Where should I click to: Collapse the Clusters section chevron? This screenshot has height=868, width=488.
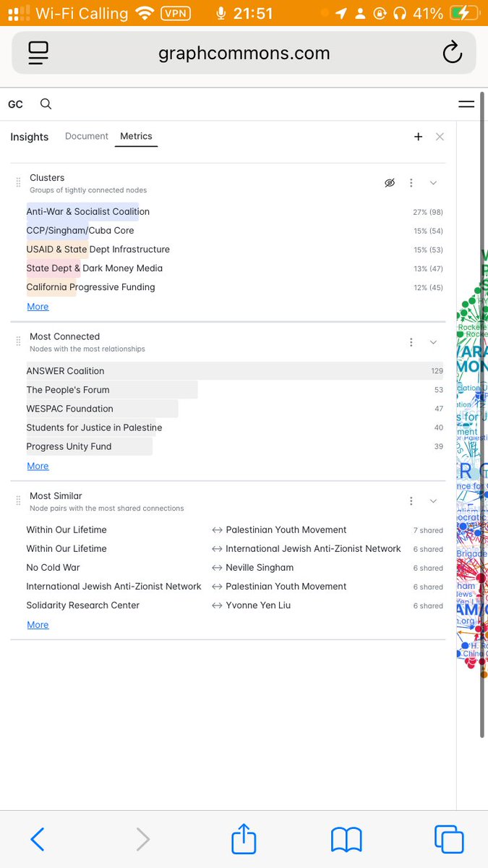coord(433,183)
